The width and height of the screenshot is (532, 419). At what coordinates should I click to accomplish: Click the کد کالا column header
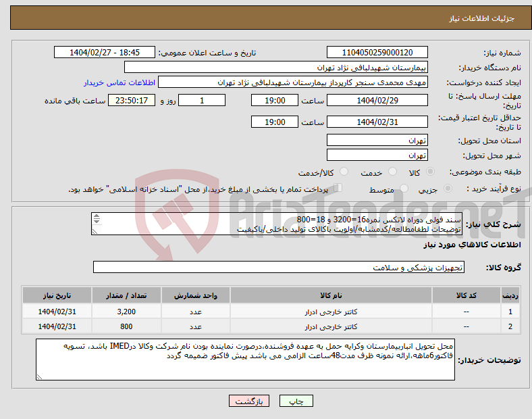(467, 295)
